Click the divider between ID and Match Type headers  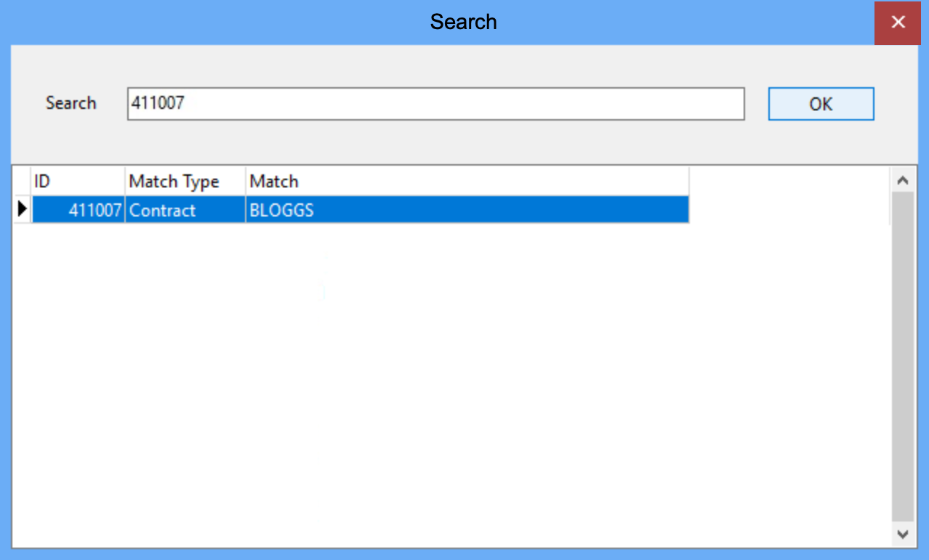pos(125,181)
